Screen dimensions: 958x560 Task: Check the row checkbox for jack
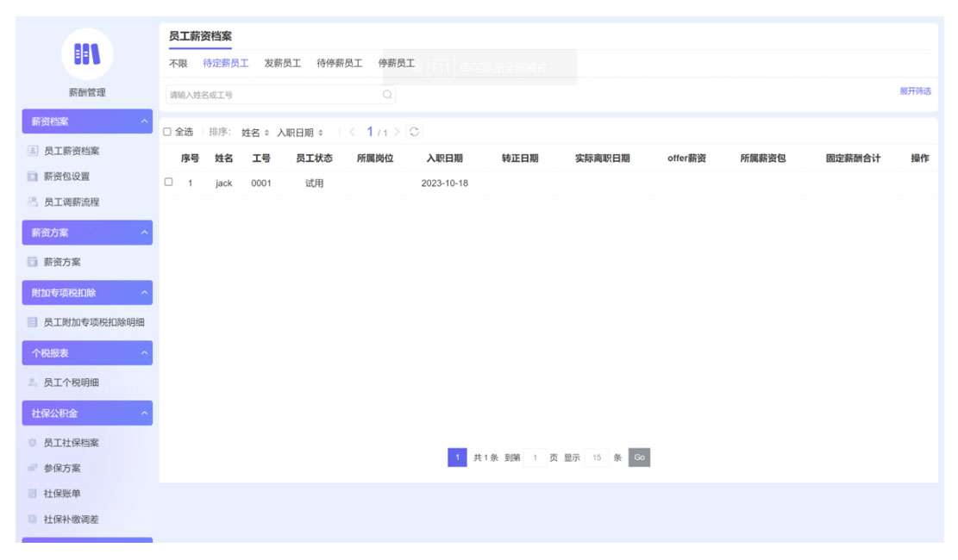(168, 182)
